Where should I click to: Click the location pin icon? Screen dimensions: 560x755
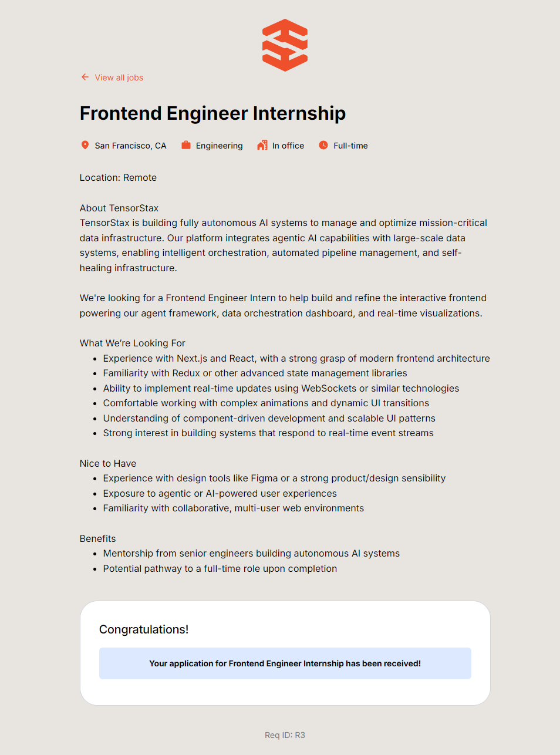tap(85, 145)
